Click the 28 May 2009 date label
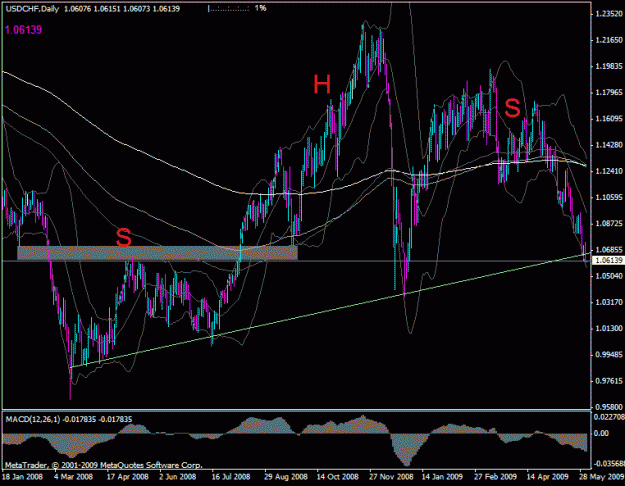 tap(601, 477)
